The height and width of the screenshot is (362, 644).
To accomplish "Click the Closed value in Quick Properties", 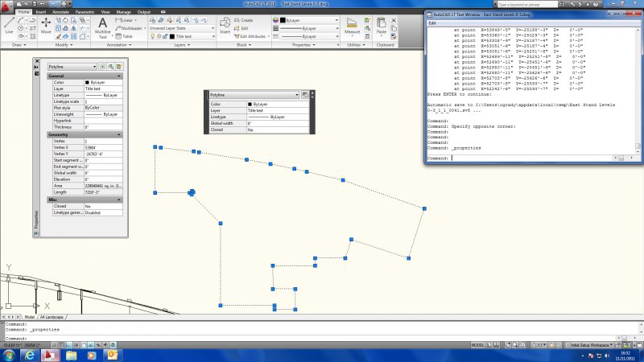I will pyautogui.click(x=278, y=130).
